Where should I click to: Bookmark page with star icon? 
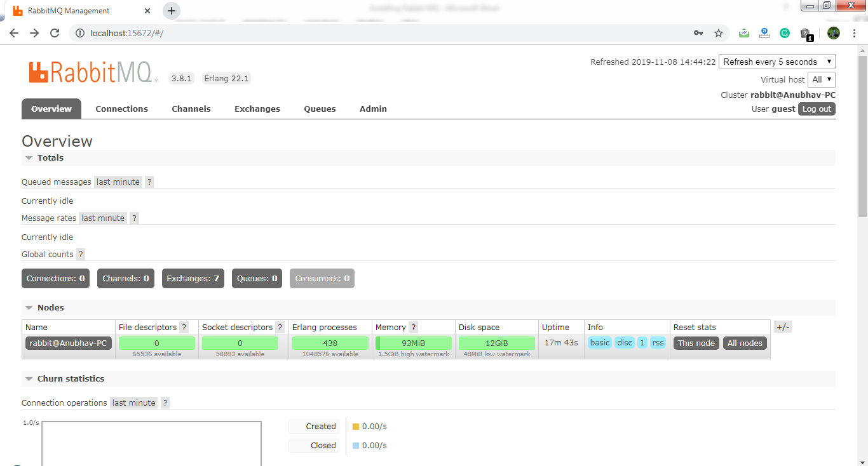(719, 33)
